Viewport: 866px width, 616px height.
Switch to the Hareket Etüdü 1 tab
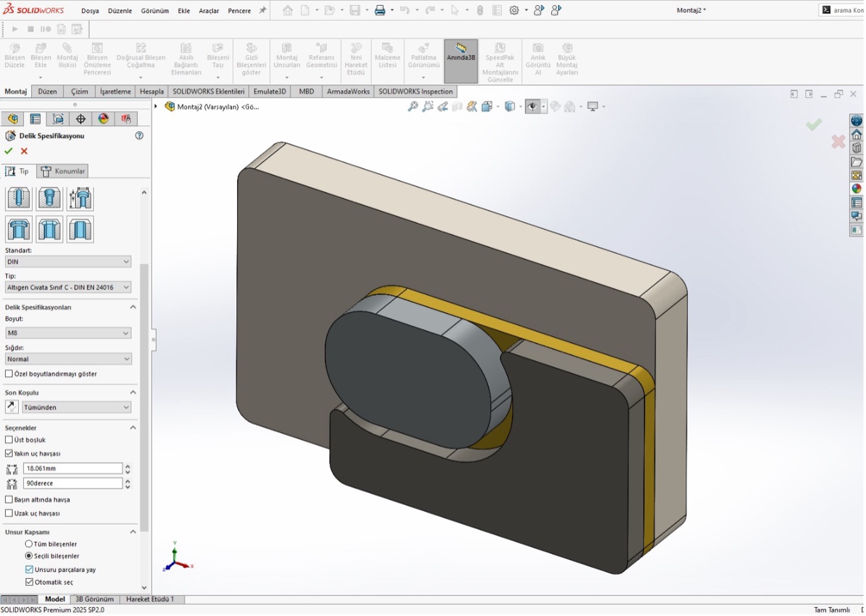click(x=150, y=599)
